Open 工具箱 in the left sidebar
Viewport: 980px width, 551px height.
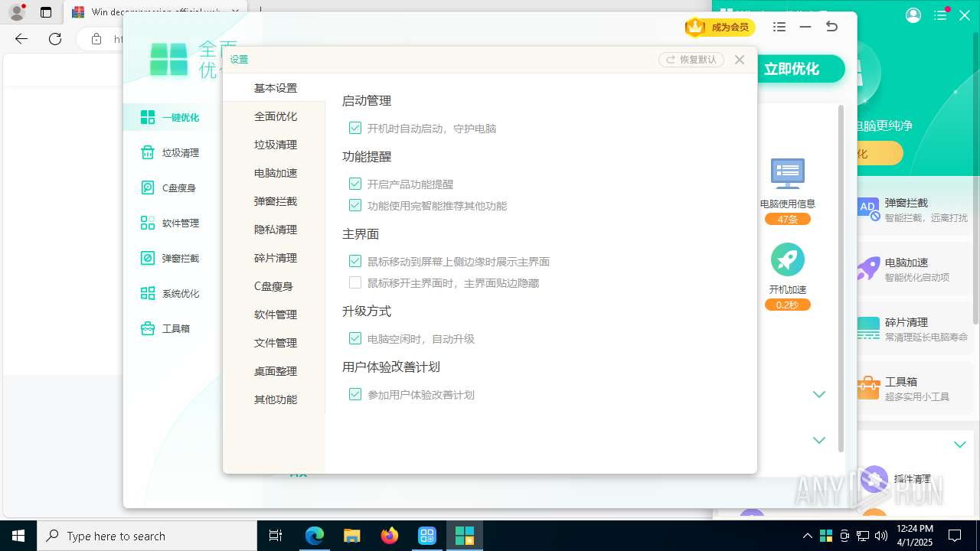165,328
